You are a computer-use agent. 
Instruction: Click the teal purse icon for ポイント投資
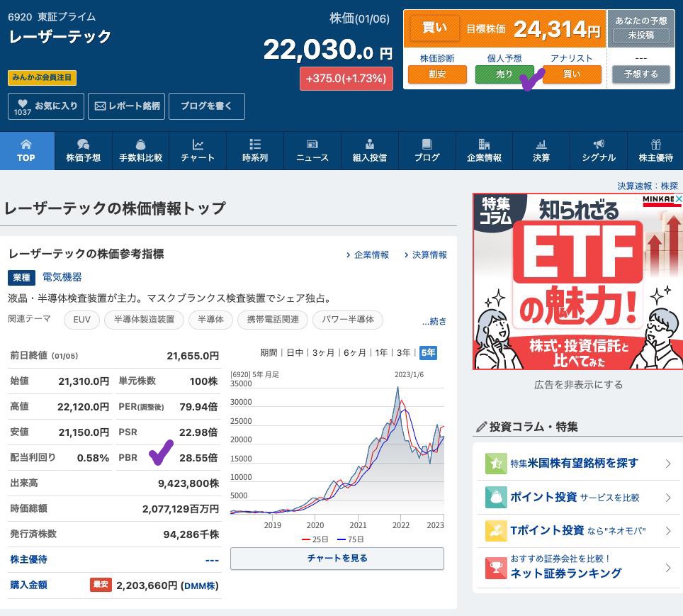tap(496, 497)
